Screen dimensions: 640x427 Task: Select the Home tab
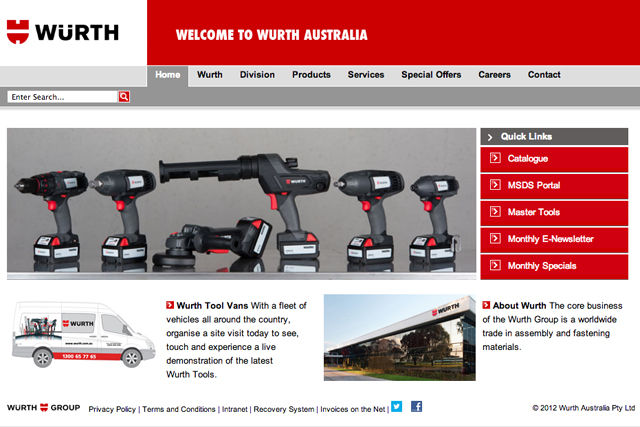pos(168,75)
